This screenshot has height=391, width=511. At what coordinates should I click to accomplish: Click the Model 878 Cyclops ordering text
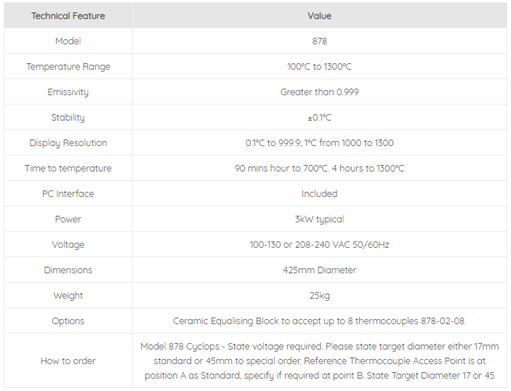coord(319,361)
